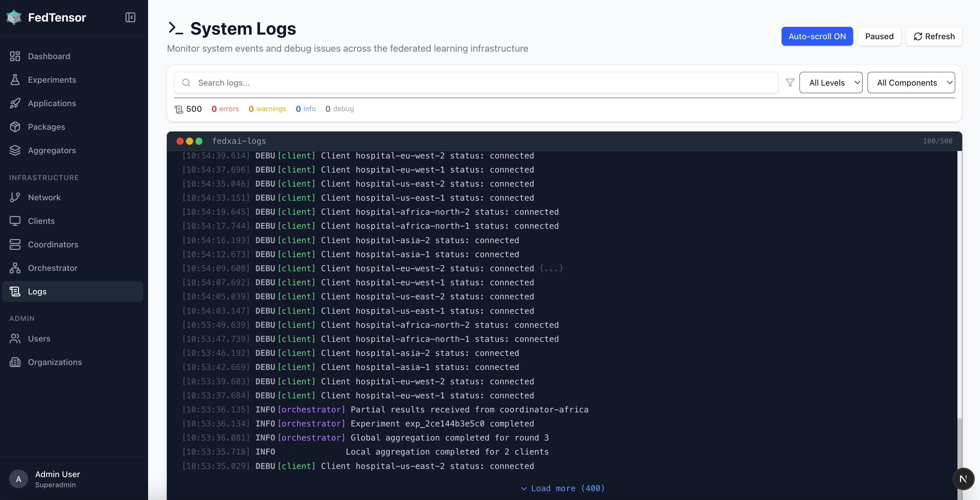Toggle the Auto-scroll ON button
The height and width of the screenshot is (500, 980).
(817, 37)
